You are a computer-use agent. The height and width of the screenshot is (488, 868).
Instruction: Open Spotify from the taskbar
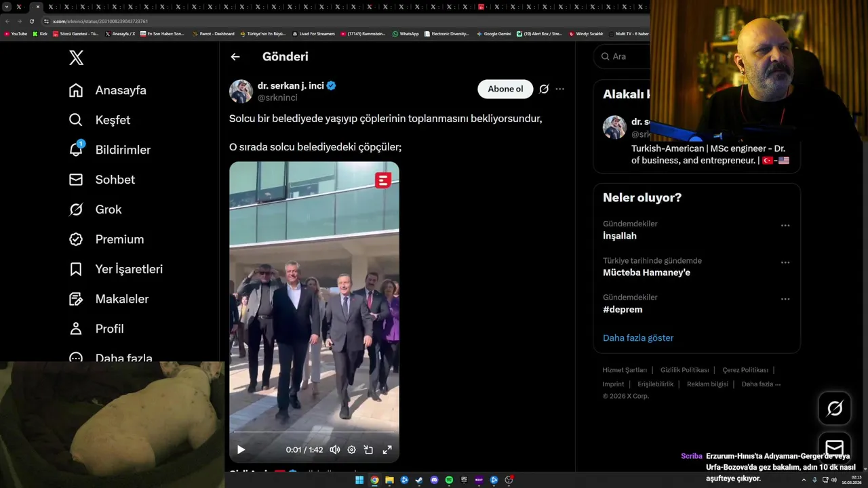click(x=449, y=480)
